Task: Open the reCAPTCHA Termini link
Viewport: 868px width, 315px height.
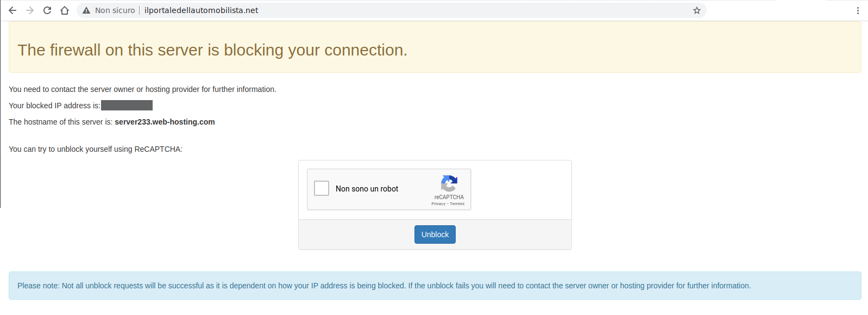Action: click(x=457, y=204)
